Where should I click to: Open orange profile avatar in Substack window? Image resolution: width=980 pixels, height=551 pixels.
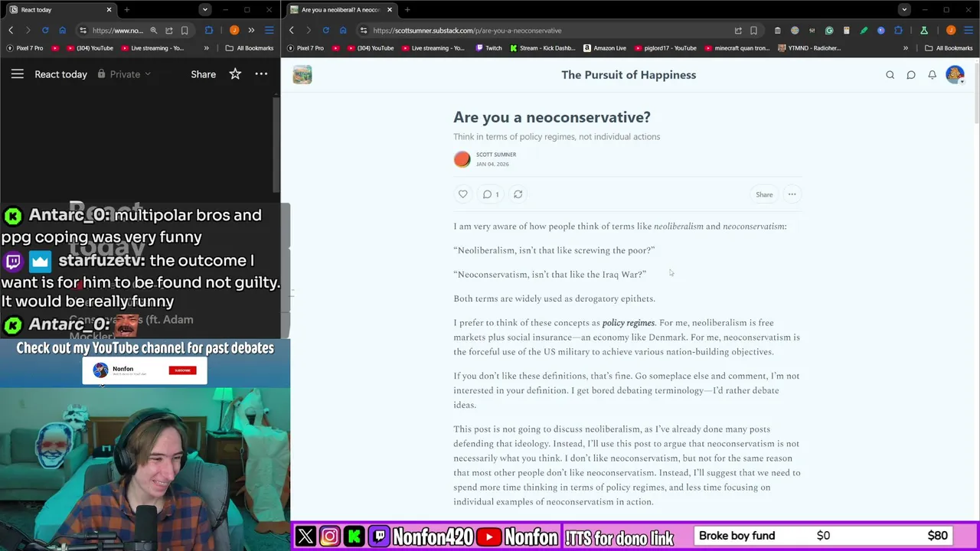(x=951, y=31)
